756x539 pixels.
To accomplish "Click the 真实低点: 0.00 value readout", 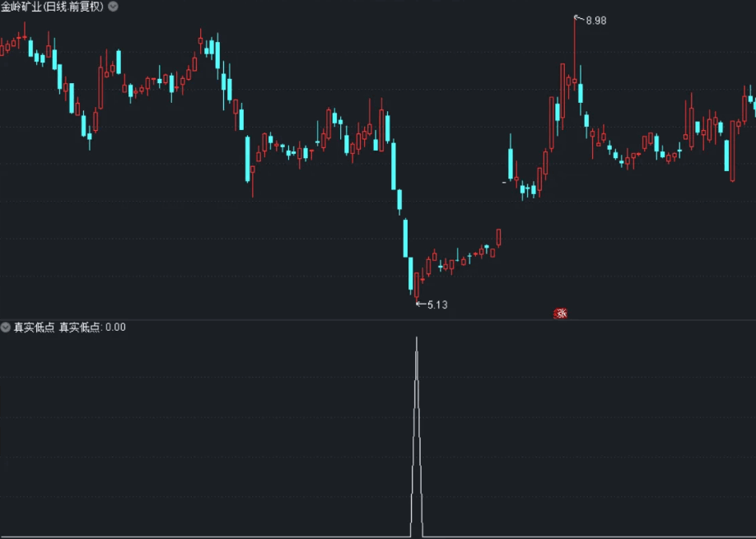I will click(x=92, y=328).
